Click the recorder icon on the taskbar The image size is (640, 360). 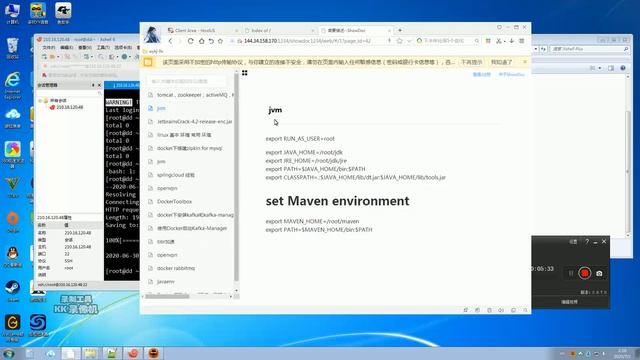153,353
